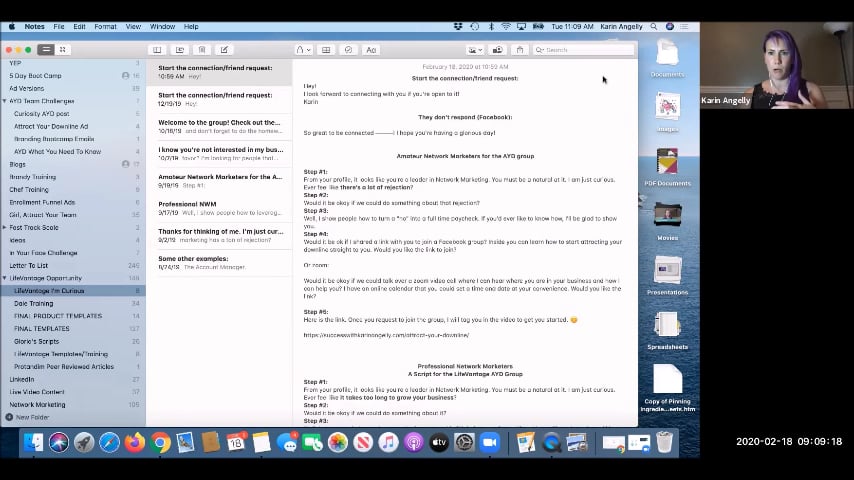
Task: Create a new note
Action: pos(224,50)
